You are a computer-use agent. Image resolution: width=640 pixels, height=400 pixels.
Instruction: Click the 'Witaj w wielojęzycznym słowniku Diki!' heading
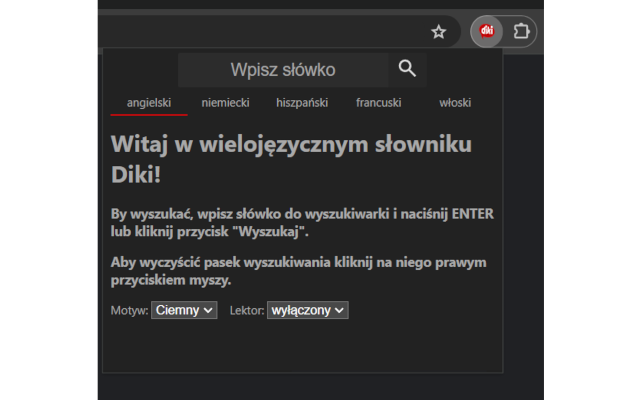291,159
